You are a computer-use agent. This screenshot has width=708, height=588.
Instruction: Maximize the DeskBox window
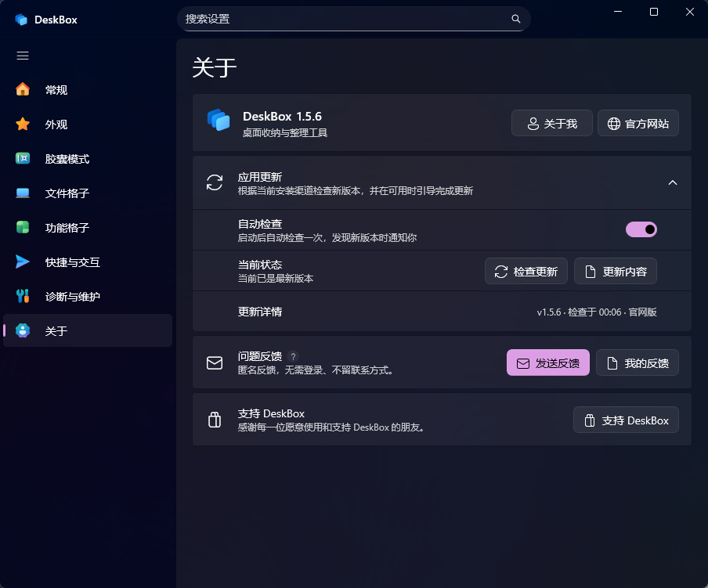[653, 12]
